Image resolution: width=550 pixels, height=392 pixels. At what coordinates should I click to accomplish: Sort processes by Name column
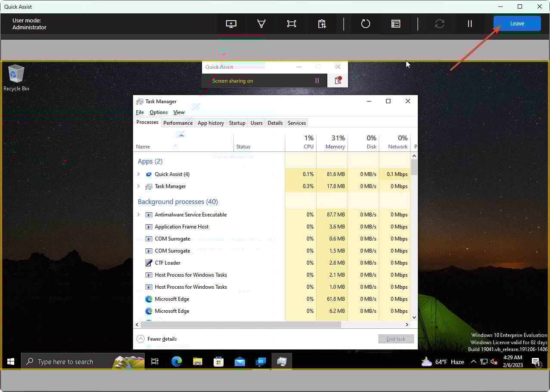coord(183,142)
